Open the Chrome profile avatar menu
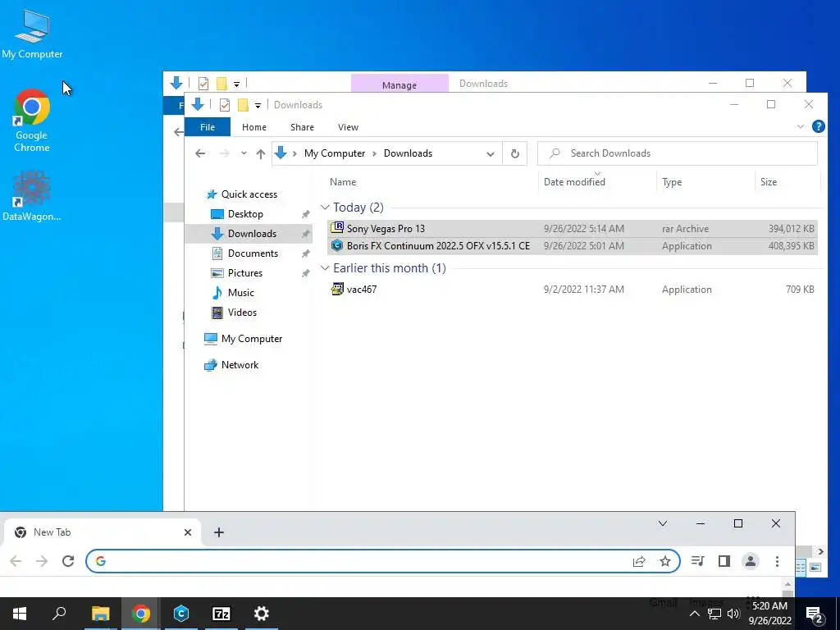This screenshot has height=630, width=840. coord(751,561)
